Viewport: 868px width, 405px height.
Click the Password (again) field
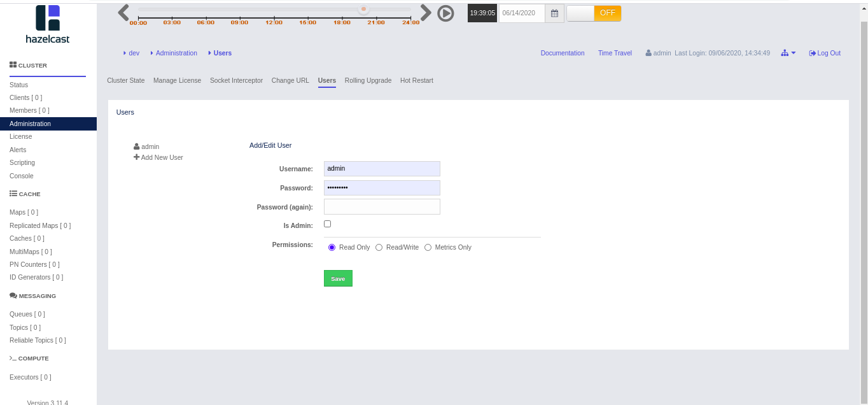(382, 207)
